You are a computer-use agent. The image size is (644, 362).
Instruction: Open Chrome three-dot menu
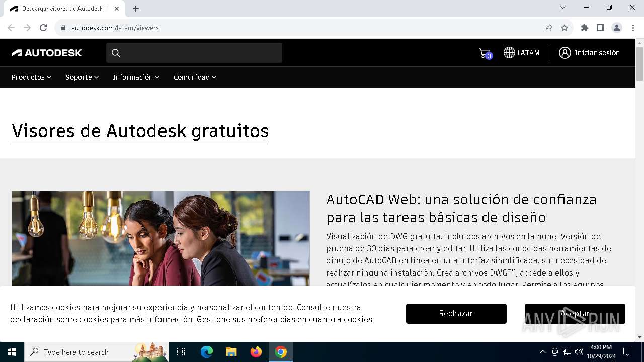coord(633,28)
